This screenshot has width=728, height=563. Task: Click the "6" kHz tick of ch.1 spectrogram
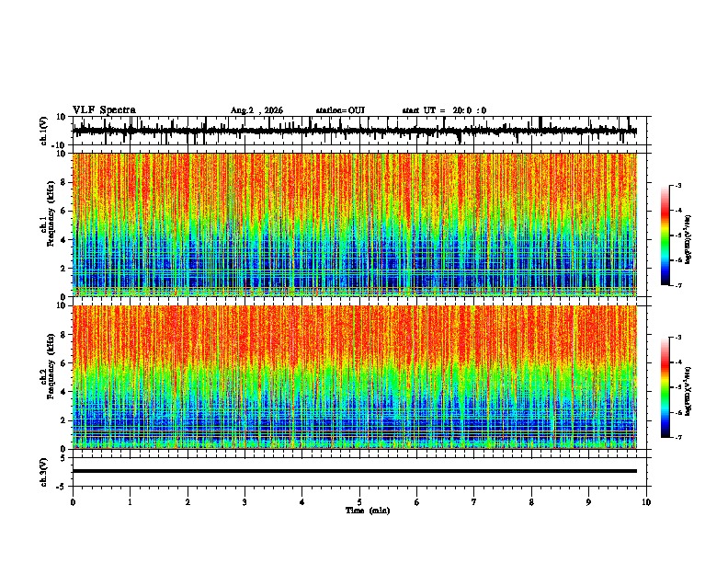pos(63,211)
